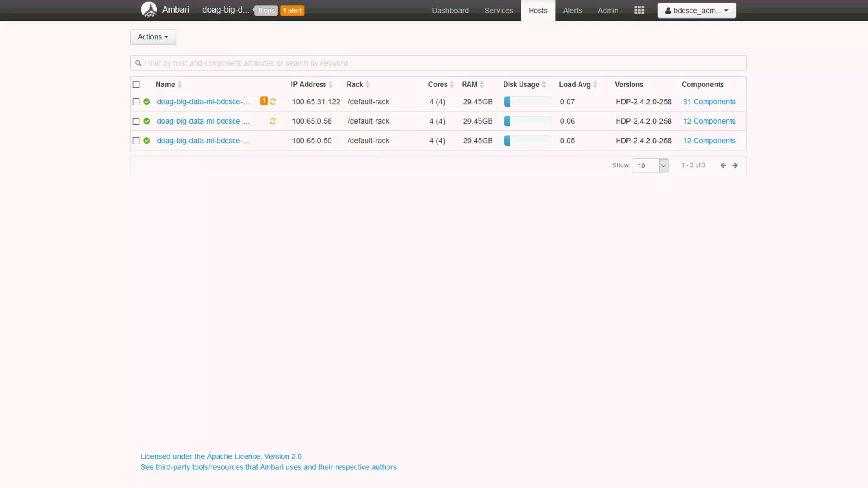Go to next page arrow
The image size is (868, 488).
(735, 166)
